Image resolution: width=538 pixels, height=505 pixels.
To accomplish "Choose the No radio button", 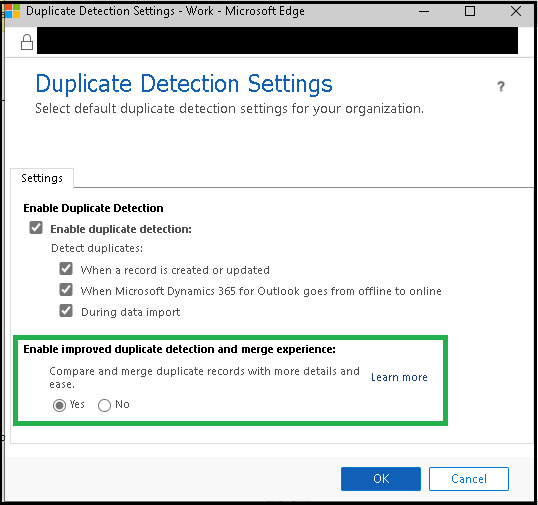I will (x=104, y=405).
